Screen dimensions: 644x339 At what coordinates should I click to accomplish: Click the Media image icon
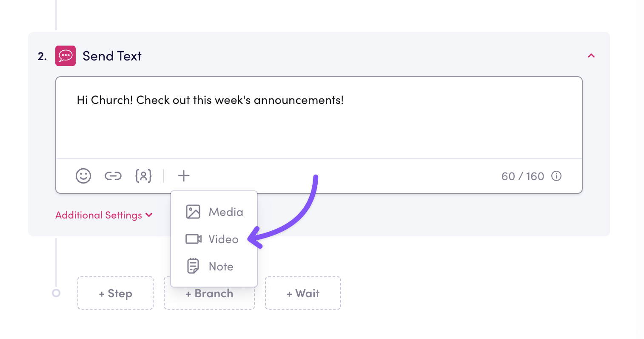[x=193, y=212]
